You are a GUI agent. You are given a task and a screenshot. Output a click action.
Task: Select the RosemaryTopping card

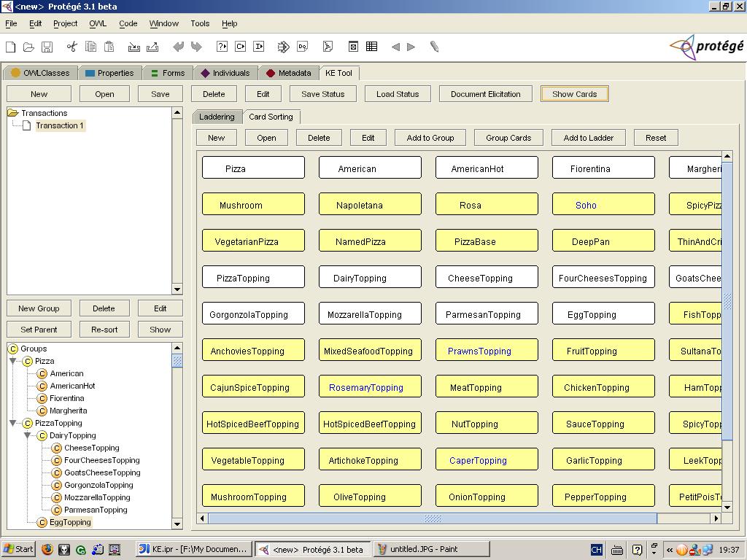pyautogui.click(x=370, y=387)
